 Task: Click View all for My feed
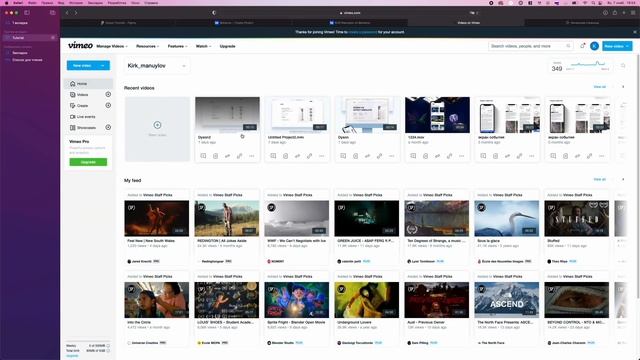coord(599,179)
